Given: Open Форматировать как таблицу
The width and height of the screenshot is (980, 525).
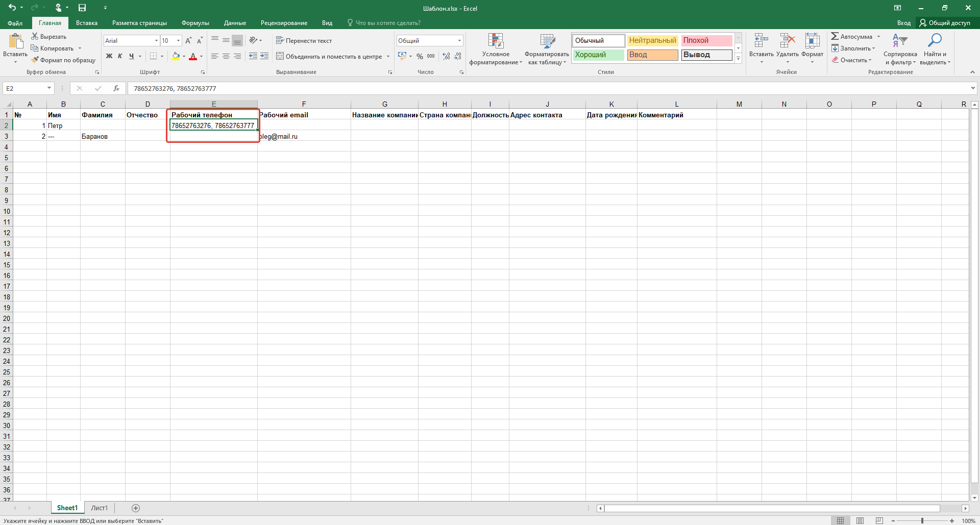Looking at the screenshot, I should (x=547, y=49).
